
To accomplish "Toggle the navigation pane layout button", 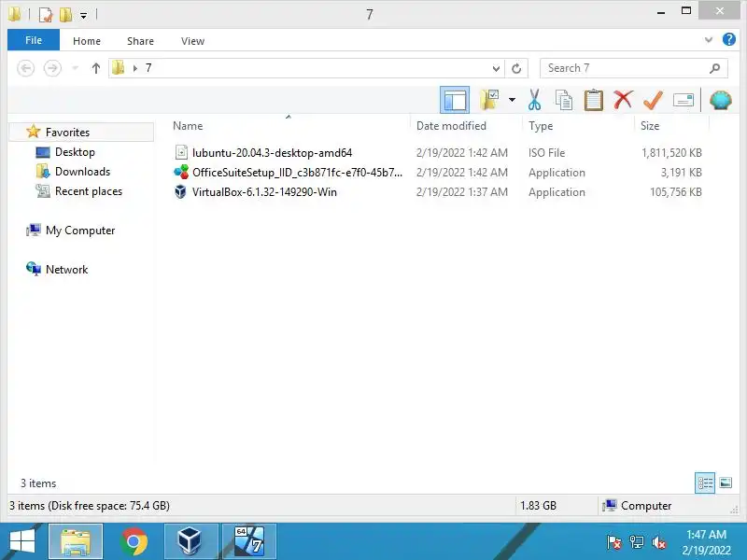I will pyautogui.click(x=454, y=100).
